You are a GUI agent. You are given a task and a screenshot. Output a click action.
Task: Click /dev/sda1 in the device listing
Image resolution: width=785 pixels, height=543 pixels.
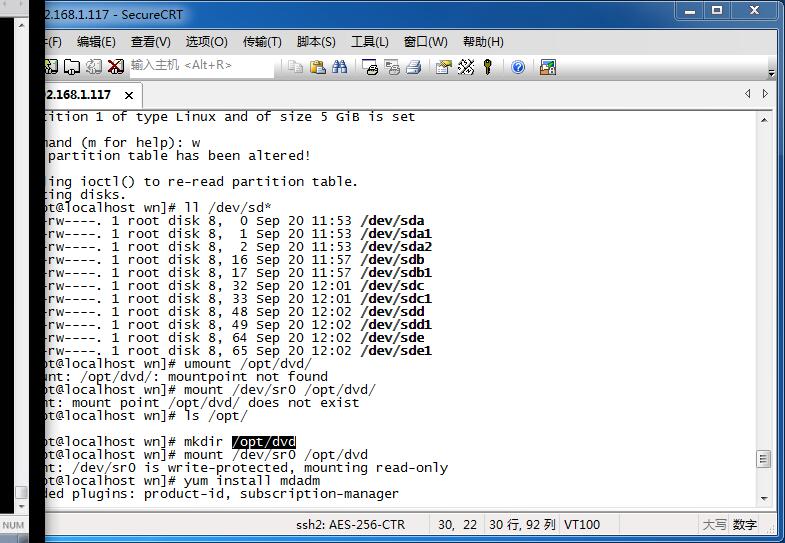396,234
